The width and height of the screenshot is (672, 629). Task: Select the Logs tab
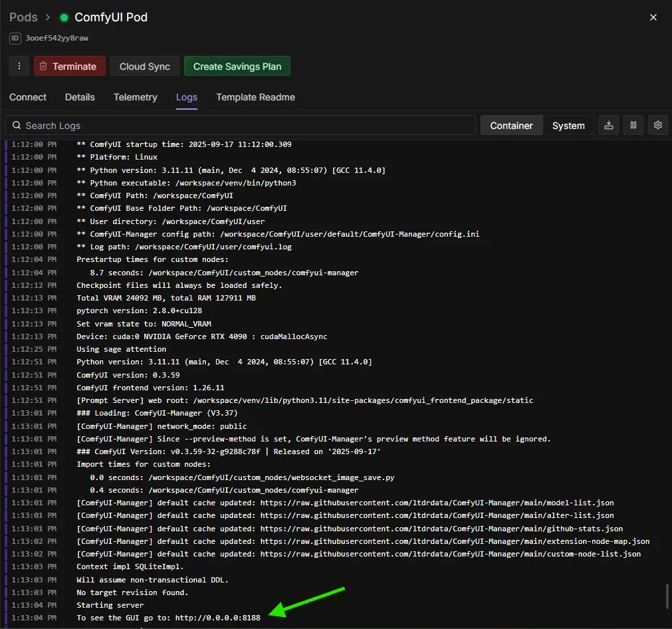pos(187,97)
